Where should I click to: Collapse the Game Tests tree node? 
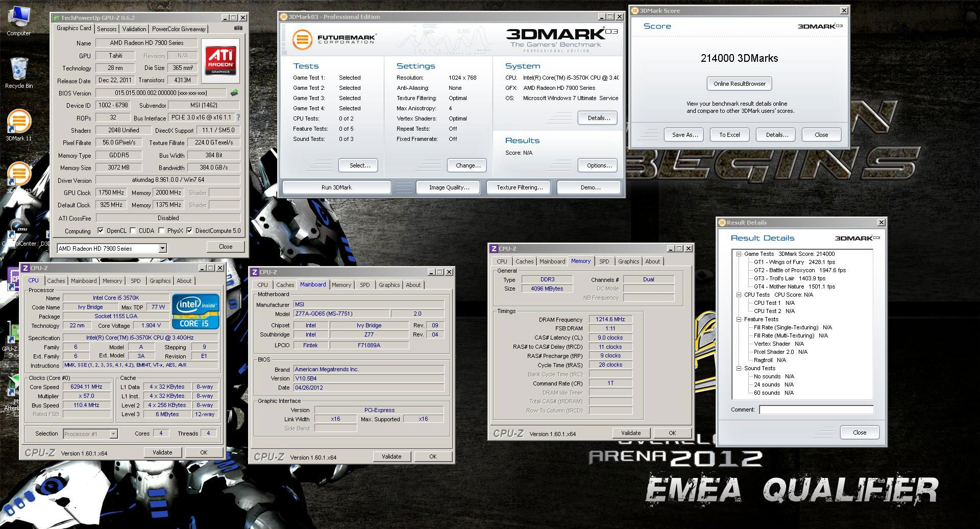pos(739,254)
